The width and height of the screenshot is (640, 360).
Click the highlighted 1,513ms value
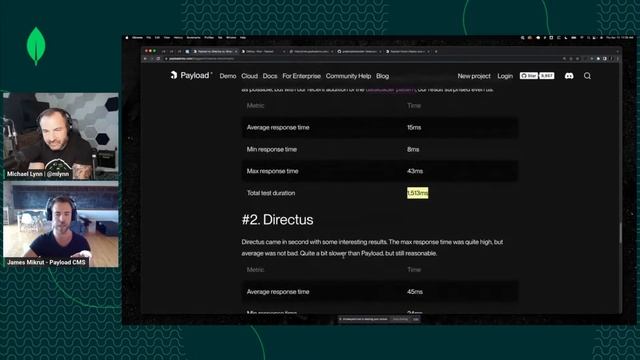418,193
